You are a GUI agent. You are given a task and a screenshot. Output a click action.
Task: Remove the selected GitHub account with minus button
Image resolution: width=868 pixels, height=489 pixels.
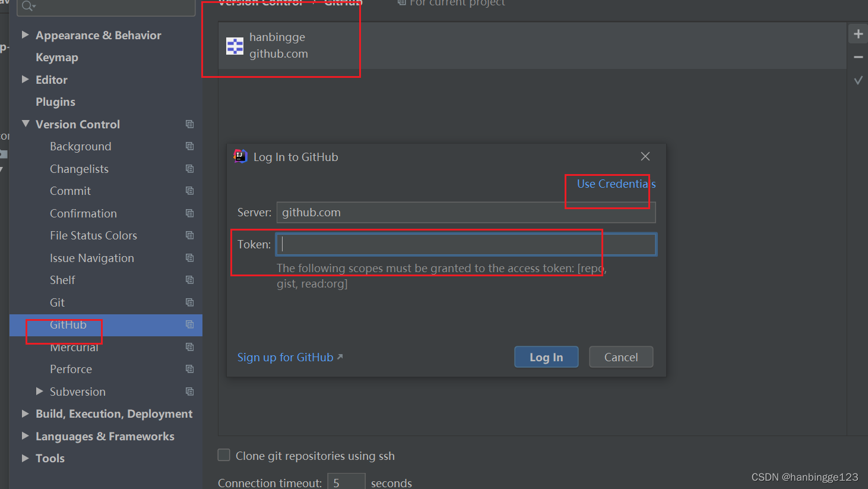[x=858, y=57]
